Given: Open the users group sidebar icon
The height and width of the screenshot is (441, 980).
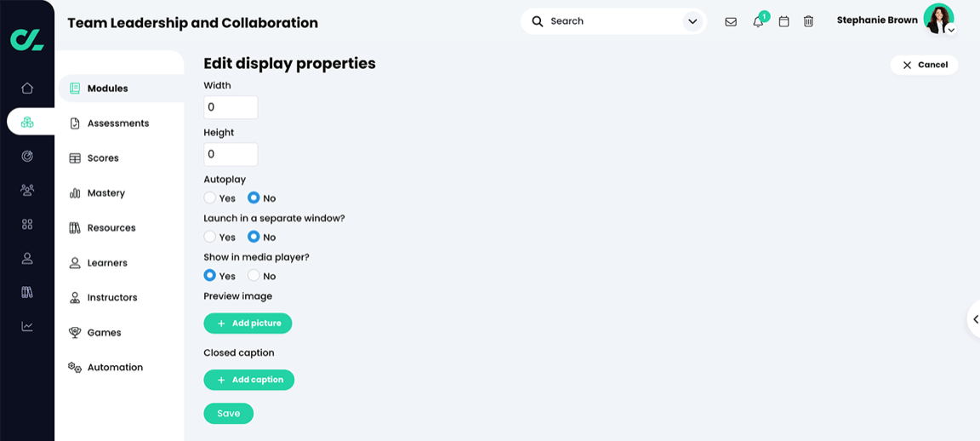Looking at the screenshot, I should (x=27, y=190).
